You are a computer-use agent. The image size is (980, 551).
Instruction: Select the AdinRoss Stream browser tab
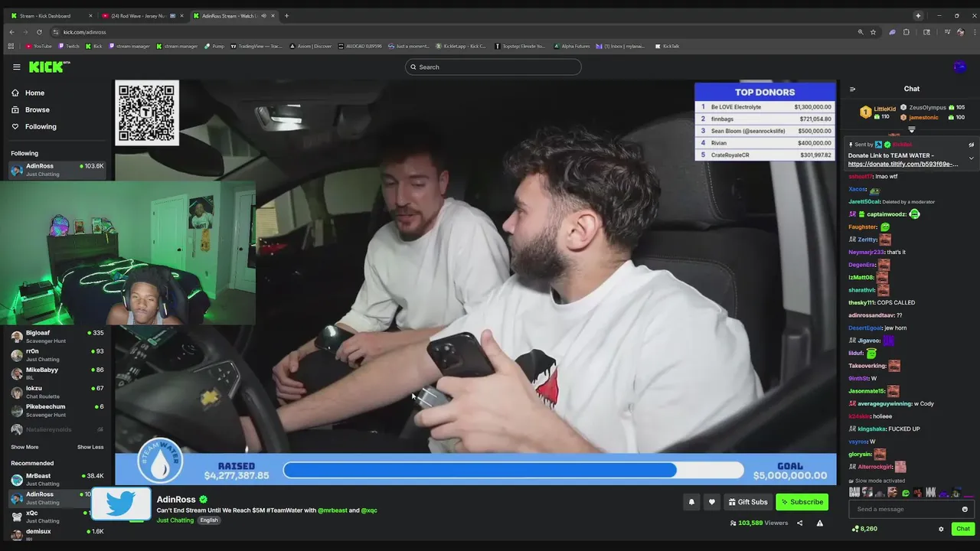point(234,15)
